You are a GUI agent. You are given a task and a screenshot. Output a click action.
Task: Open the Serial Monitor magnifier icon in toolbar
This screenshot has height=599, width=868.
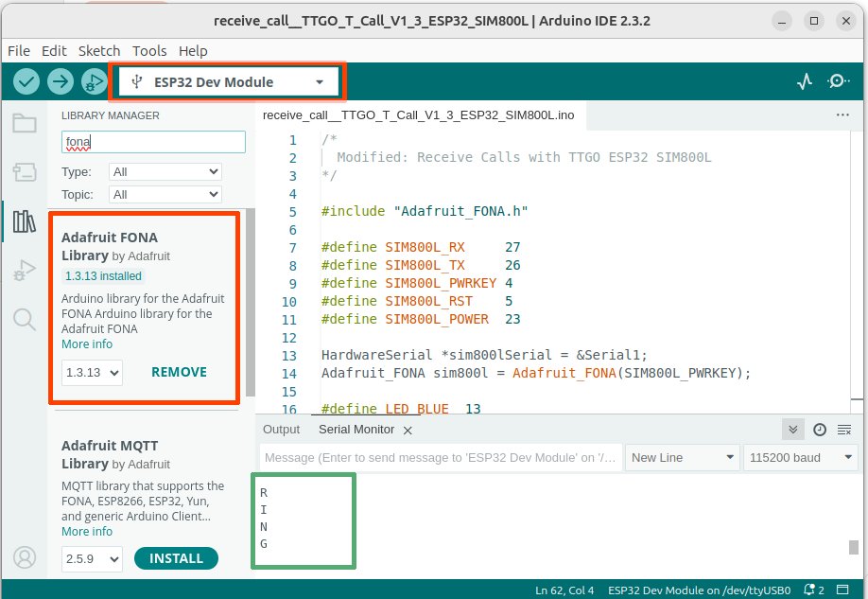tap(839, 81)
